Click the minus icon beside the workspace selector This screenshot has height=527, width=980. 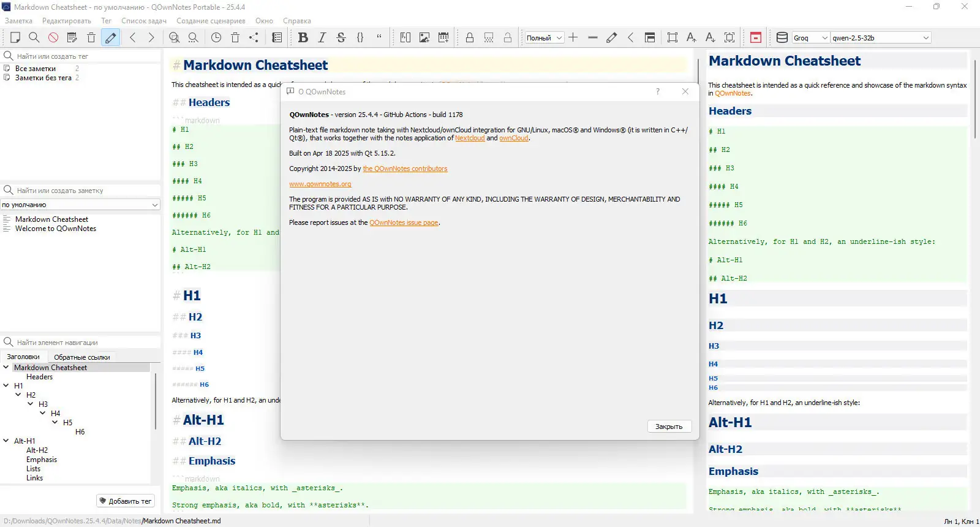592,37
